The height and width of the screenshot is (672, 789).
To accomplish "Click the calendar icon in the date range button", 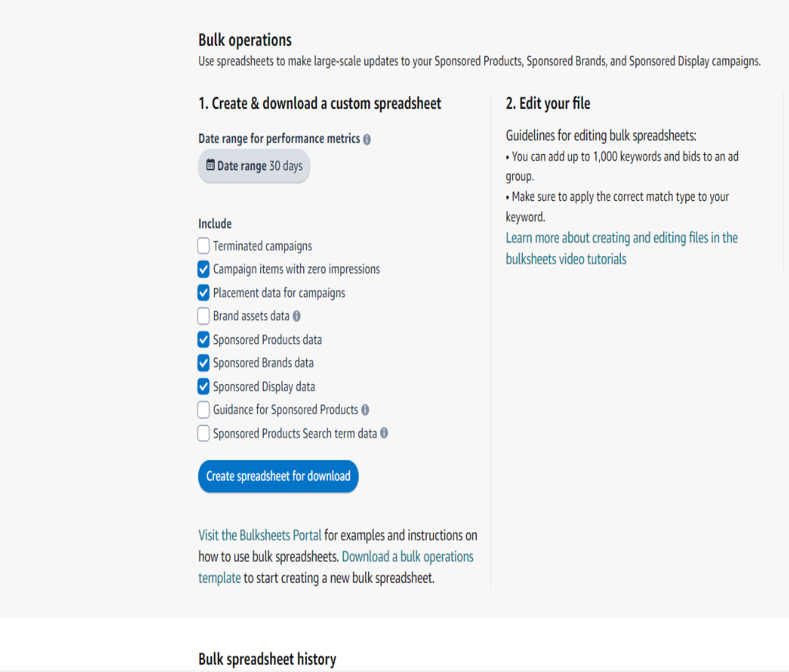I will (x=212, y=166).
